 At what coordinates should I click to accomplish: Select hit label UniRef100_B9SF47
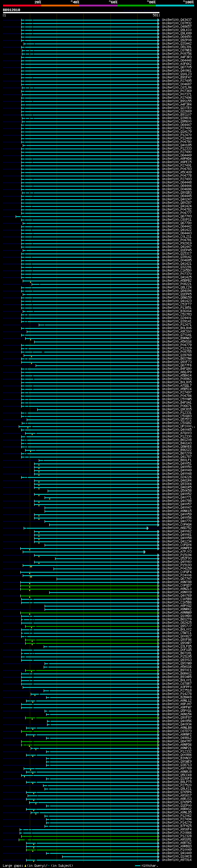177,78
